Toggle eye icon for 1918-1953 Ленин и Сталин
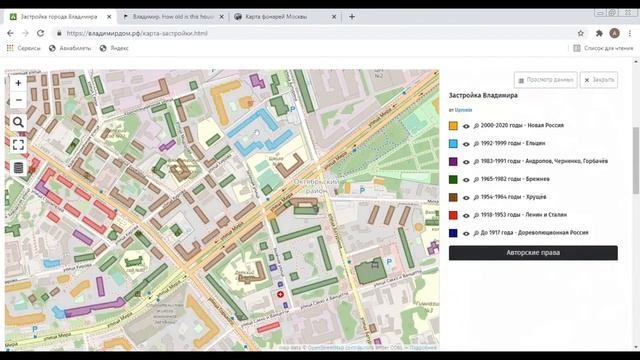640x360 pixels. (x=466, y=215)
